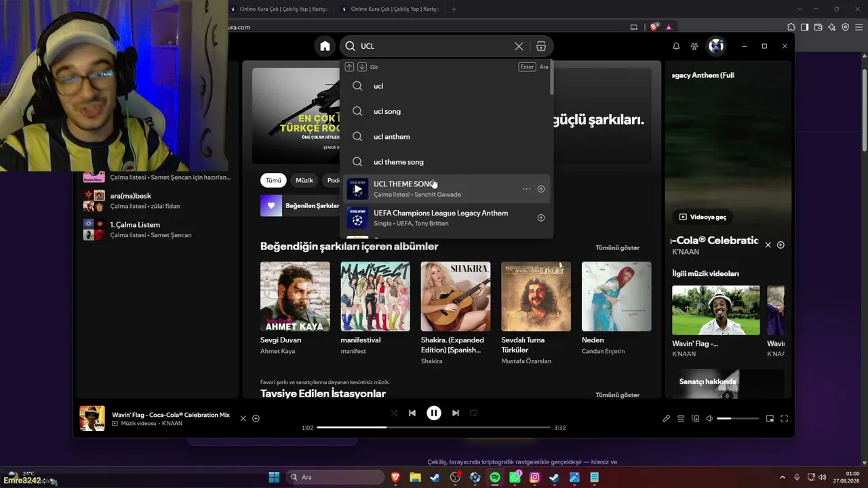Toggle the lyrics microphone icon

(666, 418)
